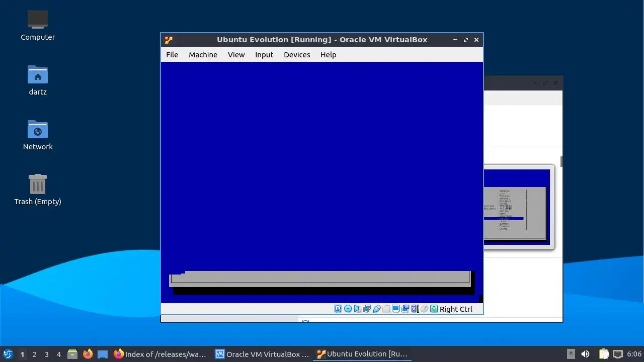Viewport: 644px width, 362px height.
Task: Click the gray dialog box inside the VM screen
Action: click(x=320, y=279)
